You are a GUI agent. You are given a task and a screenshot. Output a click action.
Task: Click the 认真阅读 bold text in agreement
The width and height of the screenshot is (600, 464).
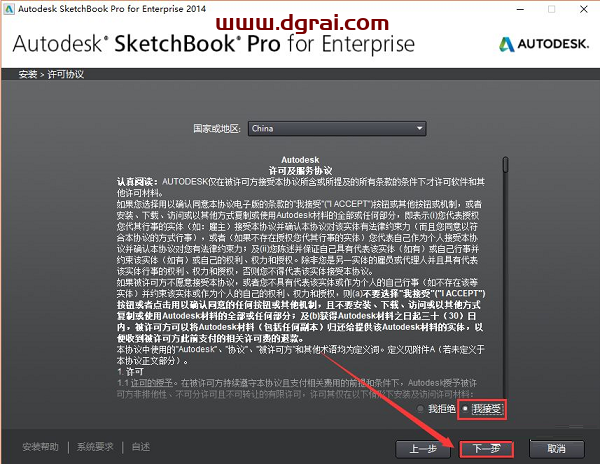point(137,182)
